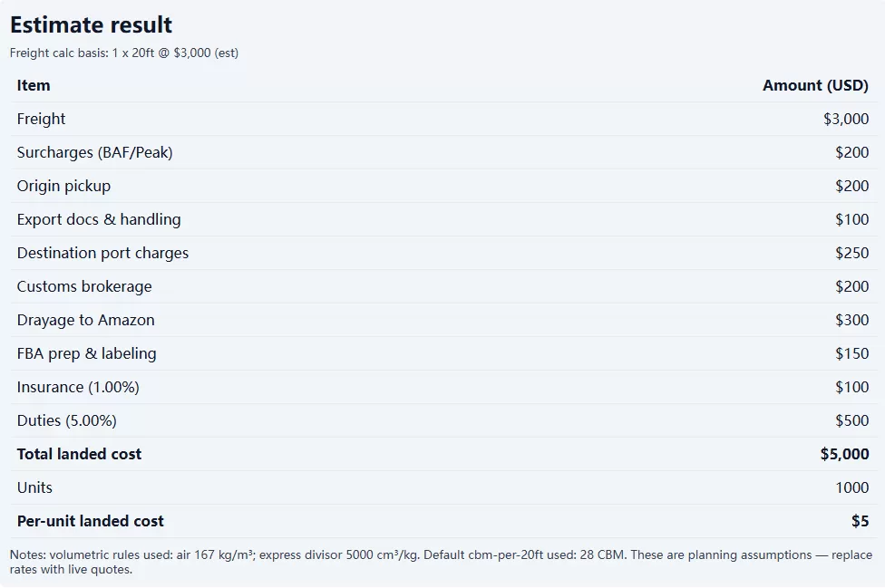This screenshot has height=588, width=885.
Task: Click the $5,000 total landed cost
Action: [844, 455]
